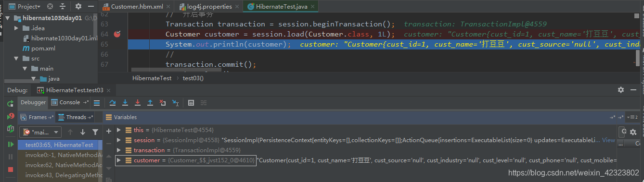This screenshot has width=644, height=182.
Task: Click the Rerun debug icon
Action: 10,103
